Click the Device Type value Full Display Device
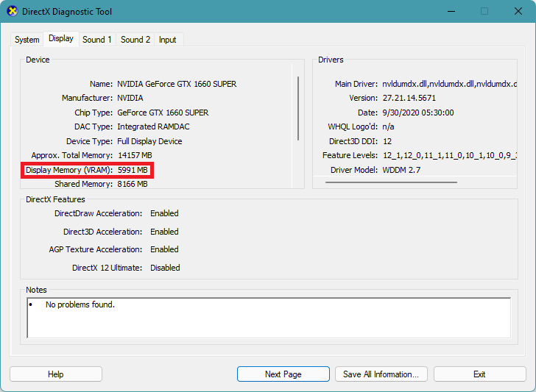Screen dimensions: 536x392 click(149, 141)
